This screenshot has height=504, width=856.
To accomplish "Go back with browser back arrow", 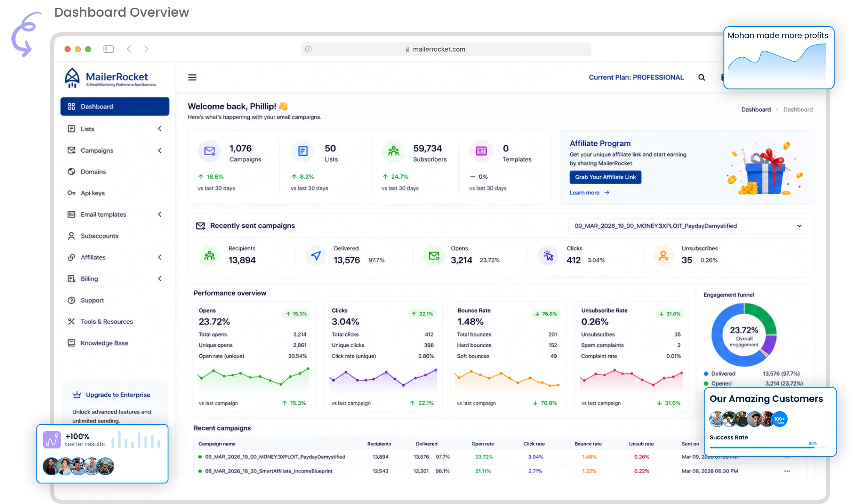I will pyautogui.click(x=129, y=49).
